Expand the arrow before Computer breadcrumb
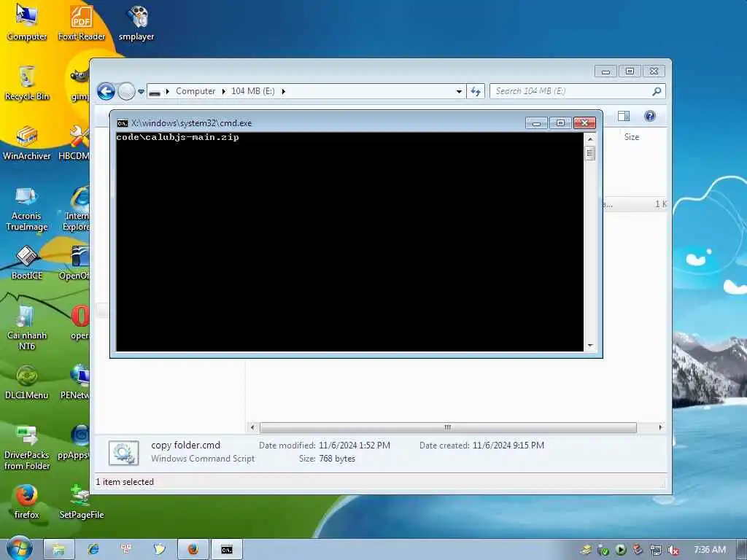Image resolution: width=747 pixels, height=560 pixels. 168,91
